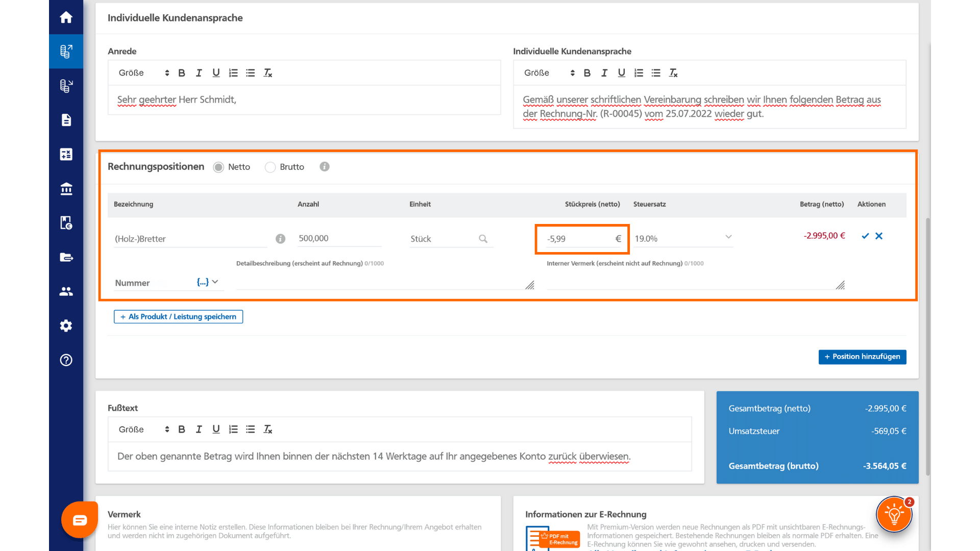The width and height of the screenshot is (980, 551).
Task: Open Steuersatz 19.0% dropdown
Action: pos(683,238)
